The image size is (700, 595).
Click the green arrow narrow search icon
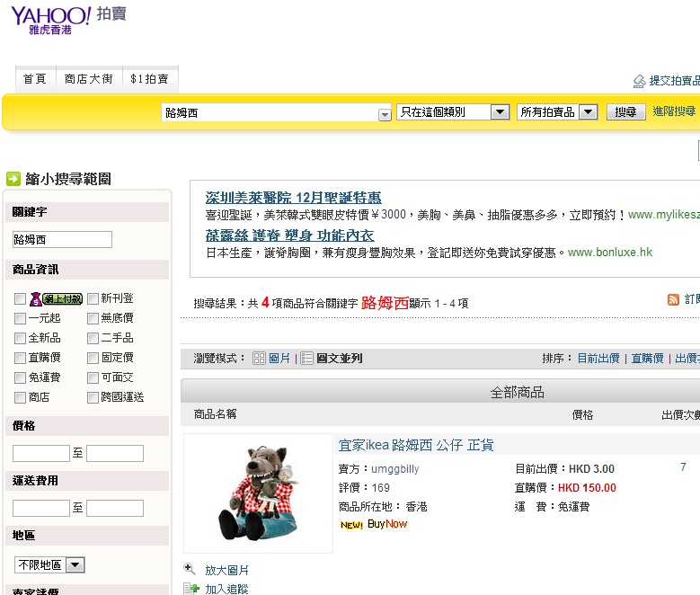tap(13, 179)
